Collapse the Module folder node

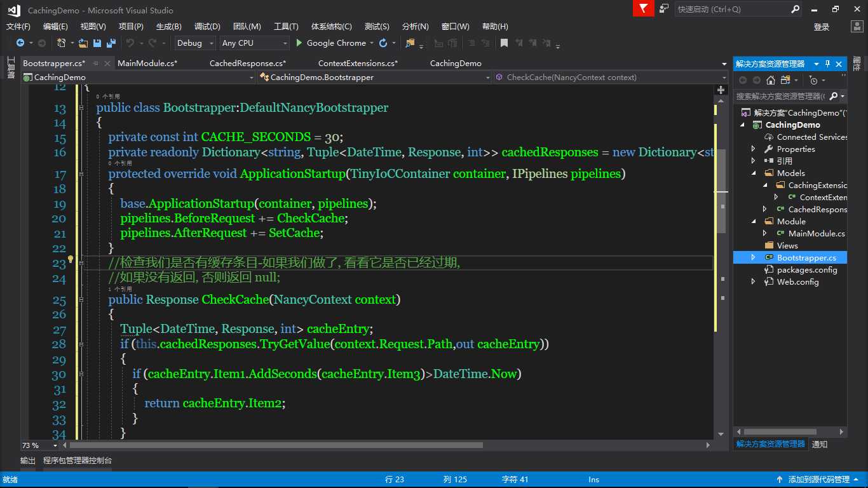coord(754,221)
